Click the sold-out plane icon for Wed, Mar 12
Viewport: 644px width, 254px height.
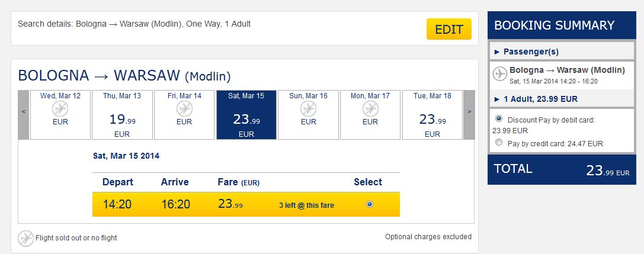click(x=60, y=109)
